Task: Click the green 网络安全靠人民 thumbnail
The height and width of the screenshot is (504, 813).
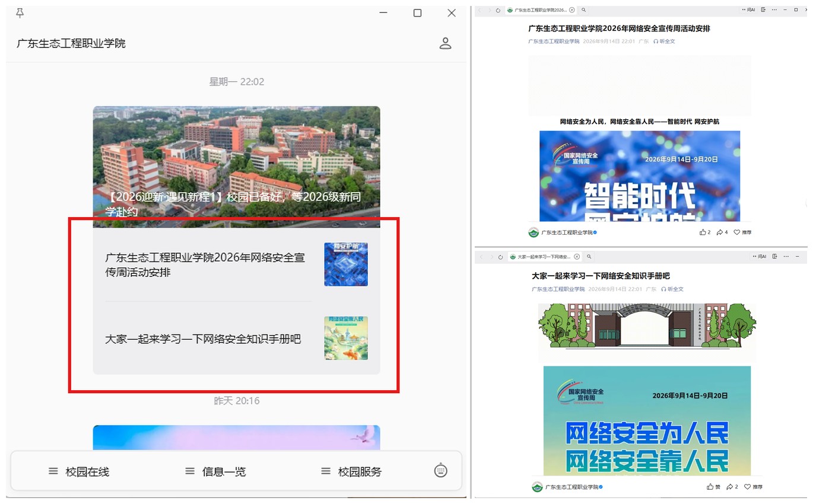Action: point(346,338)
